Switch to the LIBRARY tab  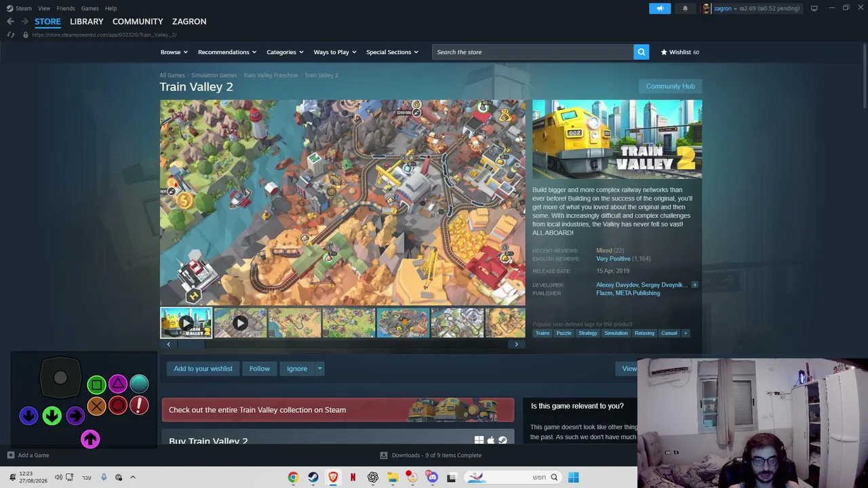[87, 22]
